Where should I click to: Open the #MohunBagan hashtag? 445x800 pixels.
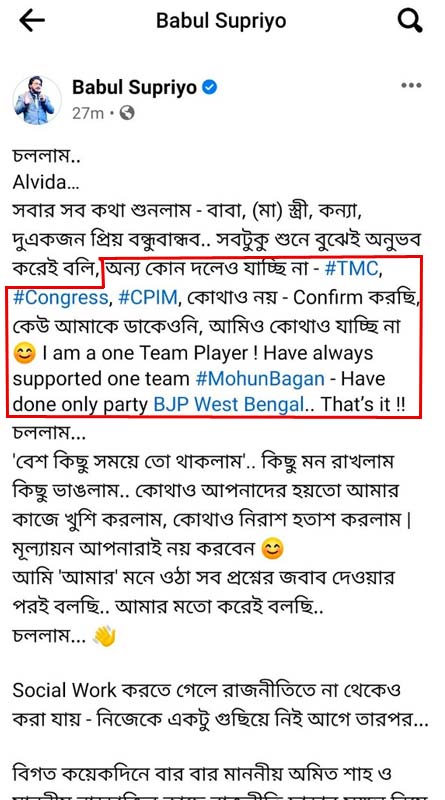coord(260,379)
